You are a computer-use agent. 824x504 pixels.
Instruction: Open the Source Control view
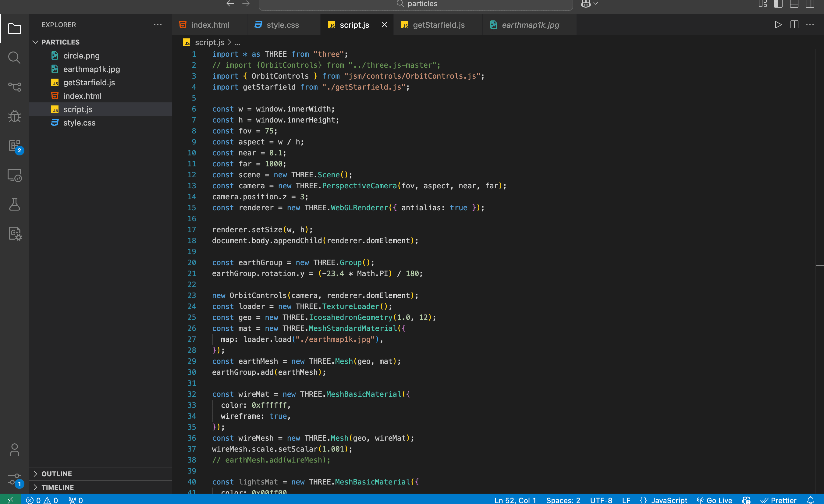(x=14, y=87)
